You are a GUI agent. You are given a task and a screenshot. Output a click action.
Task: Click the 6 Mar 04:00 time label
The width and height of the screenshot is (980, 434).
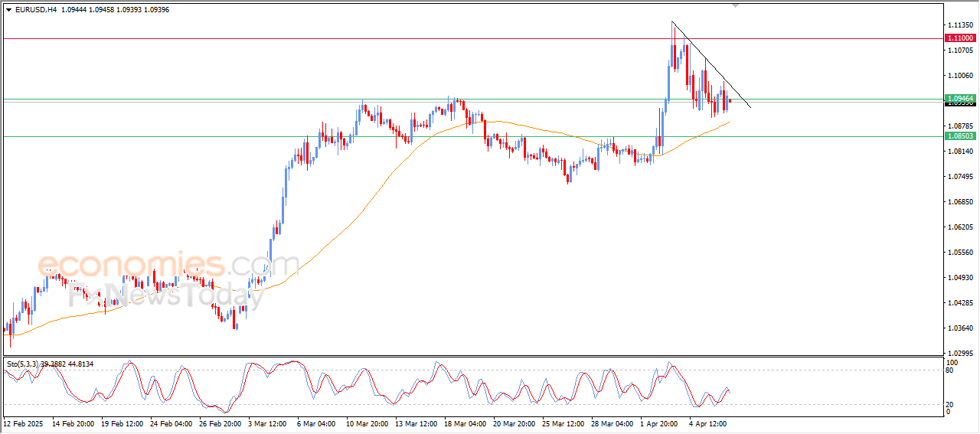[317, 423]
